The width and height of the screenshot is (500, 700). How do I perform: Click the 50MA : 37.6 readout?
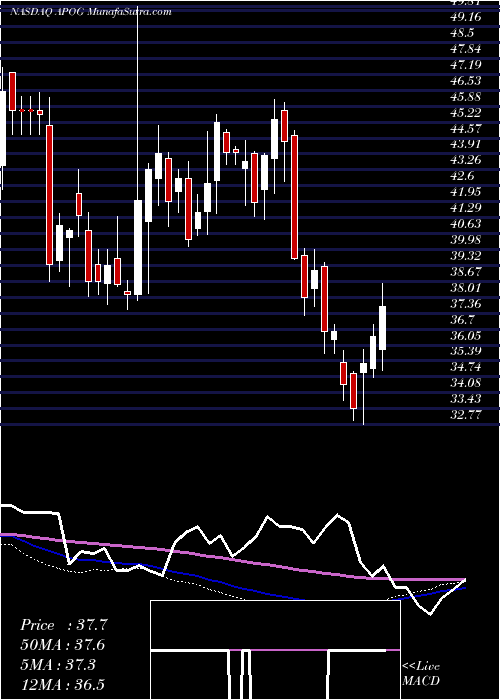63,646
